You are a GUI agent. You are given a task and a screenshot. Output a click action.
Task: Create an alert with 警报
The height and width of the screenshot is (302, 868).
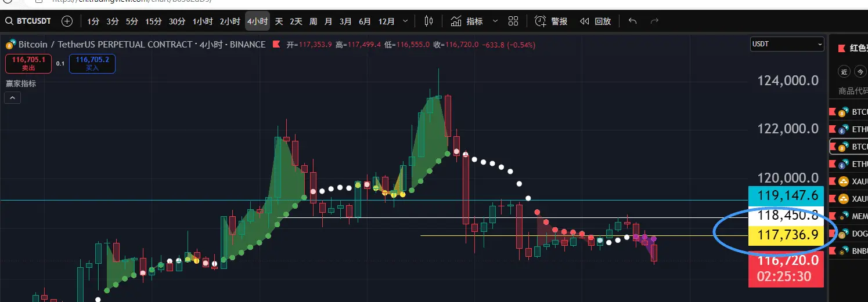551,21
